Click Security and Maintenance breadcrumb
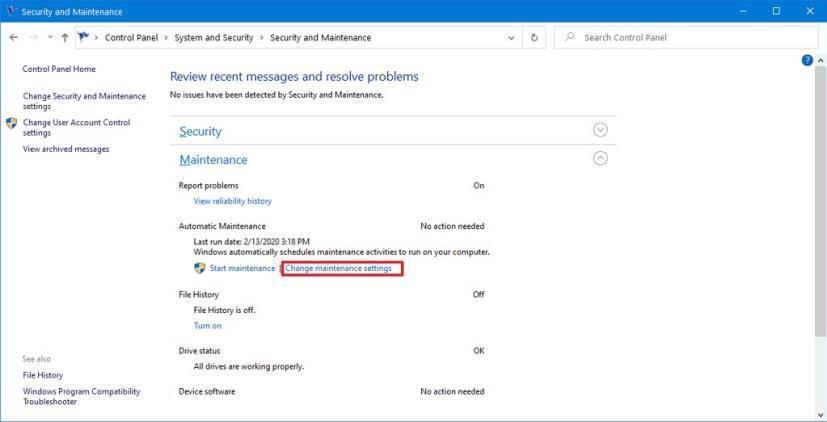The height and width of the screenshot is (422, 827). (x=320, y=37)
